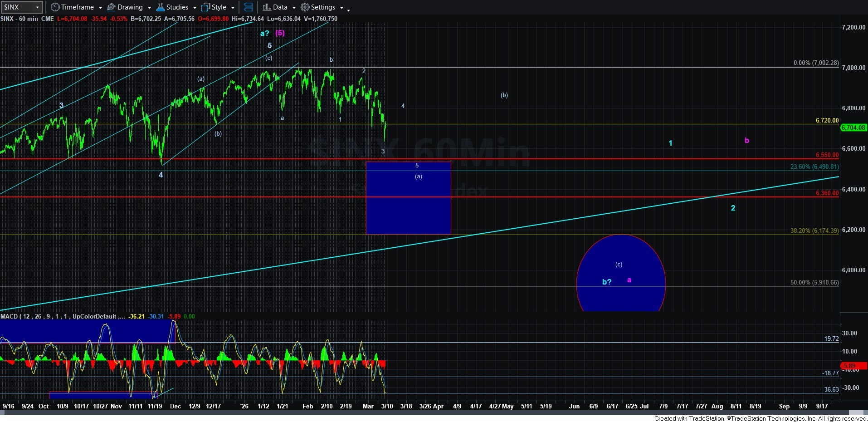Click the Timeframe clock icon
868x422 pixels.
click(55, 7)
